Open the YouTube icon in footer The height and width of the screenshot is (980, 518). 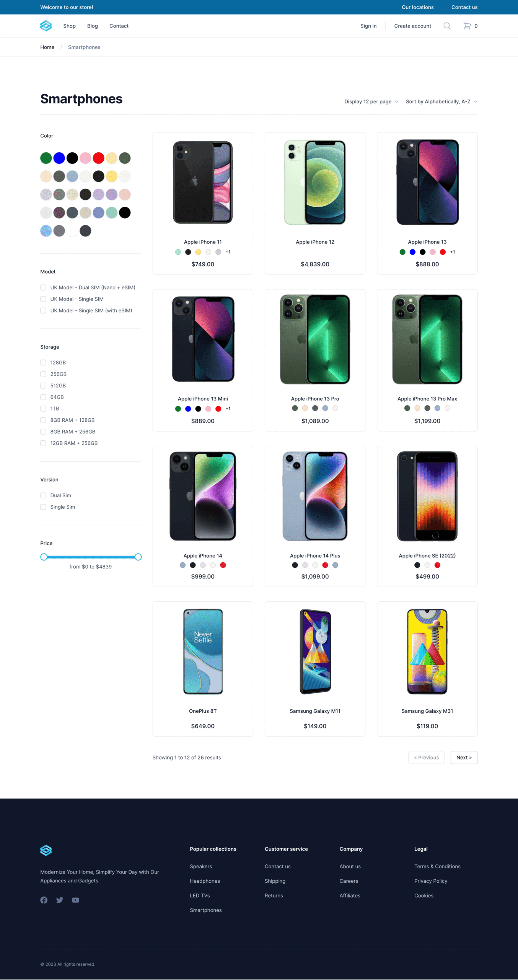(x=75, y=900)
